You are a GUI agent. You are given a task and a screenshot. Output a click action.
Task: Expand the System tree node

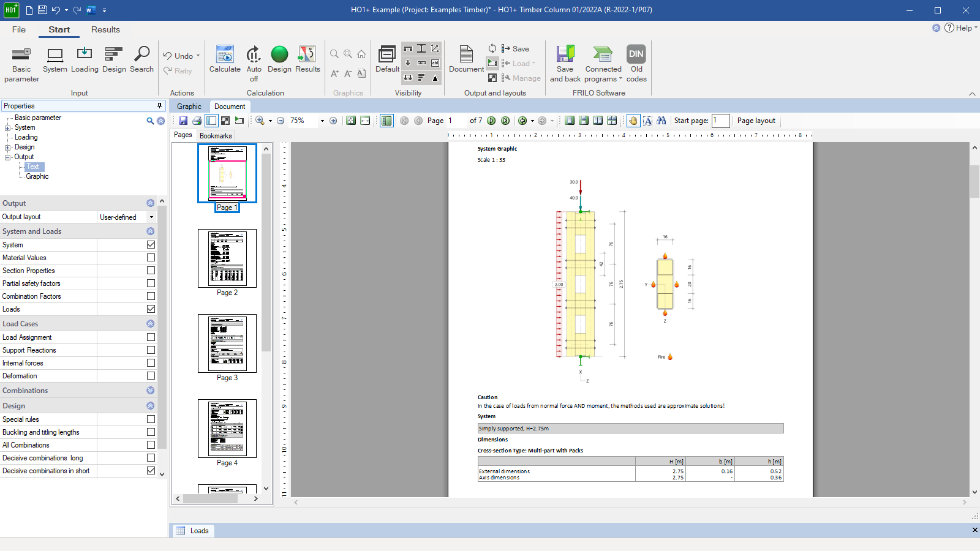click(8, 128)
